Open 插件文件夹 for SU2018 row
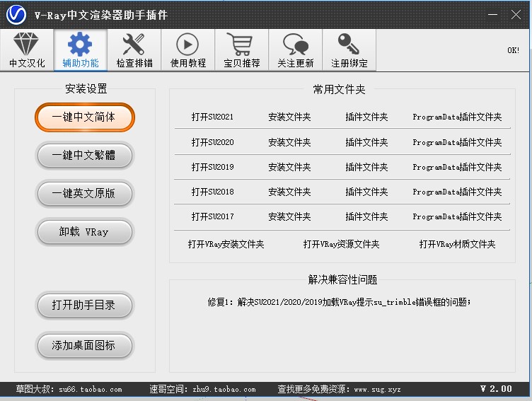 point(366,192)
